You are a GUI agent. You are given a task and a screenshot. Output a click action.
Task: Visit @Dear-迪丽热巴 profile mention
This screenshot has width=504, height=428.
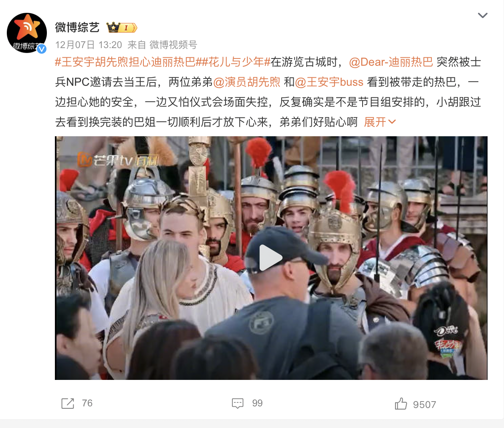pyautogui.click(x=391, y=62)
